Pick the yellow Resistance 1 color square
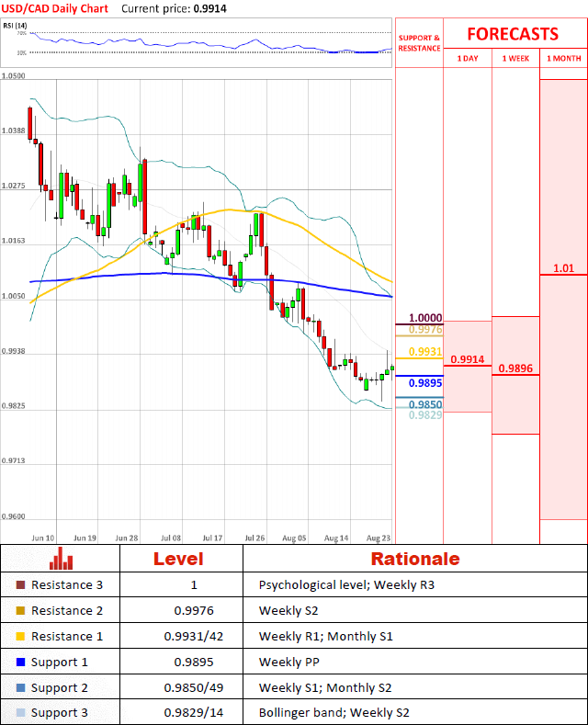The image size is (588, 725). click(x=21, y=637)
